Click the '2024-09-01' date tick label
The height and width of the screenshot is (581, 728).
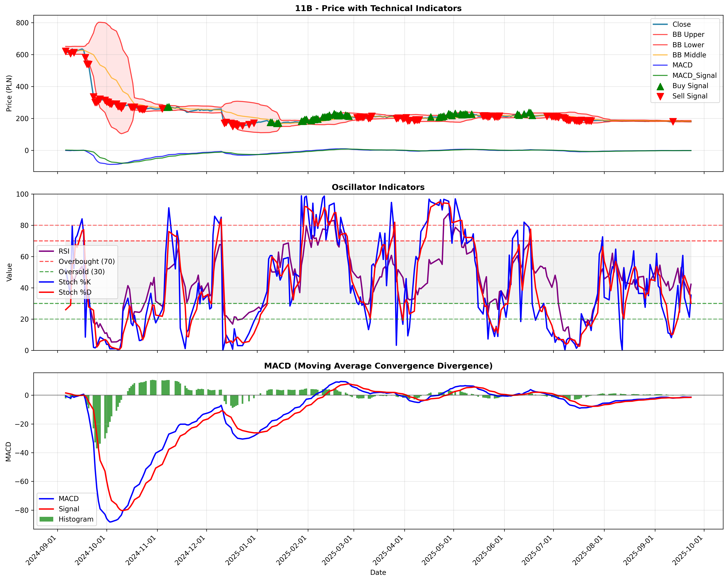pos(41,550)
